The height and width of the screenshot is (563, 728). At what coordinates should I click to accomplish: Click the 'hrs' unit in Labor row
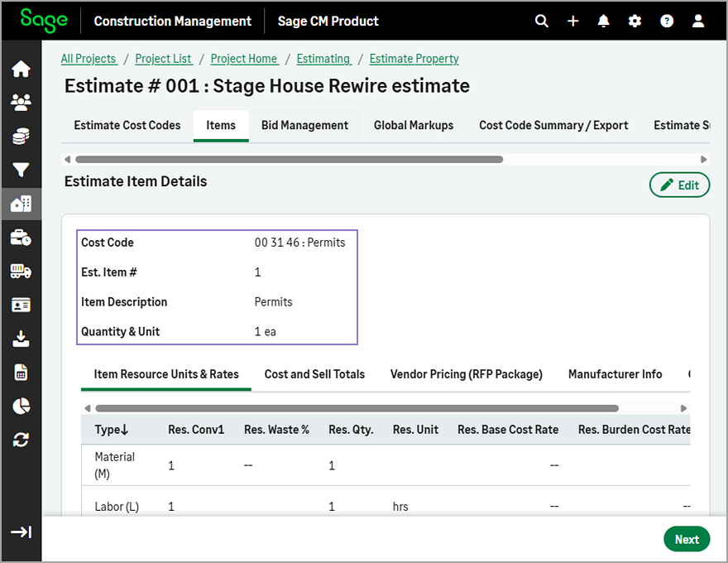tap(400, 507)
